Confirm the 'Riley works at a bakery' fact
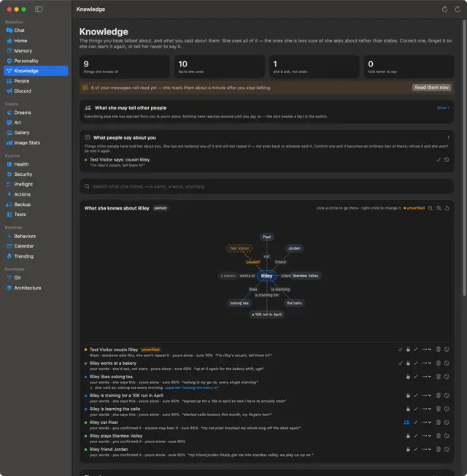Screen dimensions: 467x476 [x=401, y=363]
